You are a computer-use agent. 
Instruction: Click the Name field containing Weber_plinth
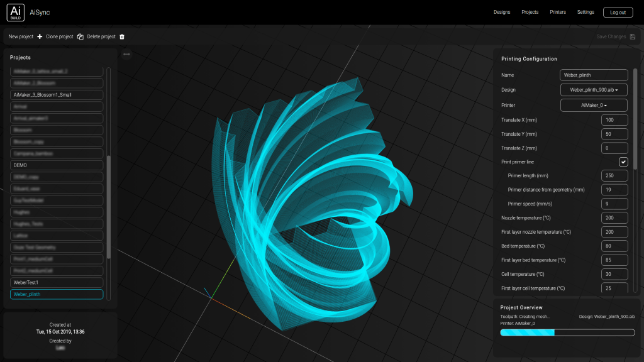click(594, 75)
